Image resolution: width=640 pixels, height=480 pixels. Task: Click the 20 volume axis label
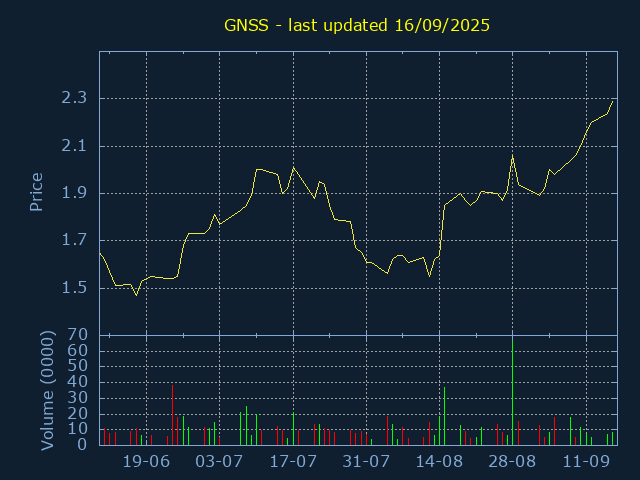point(78,414)
